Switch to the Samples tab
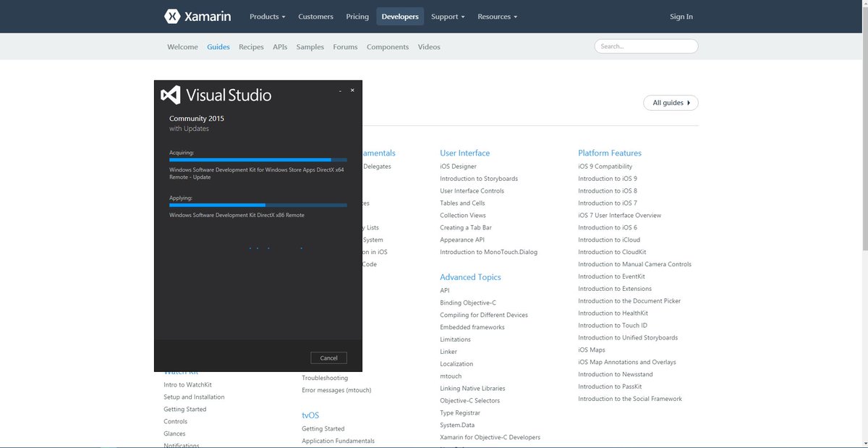The height and width of the screenshot is (448, 868). tap(310, 47)
